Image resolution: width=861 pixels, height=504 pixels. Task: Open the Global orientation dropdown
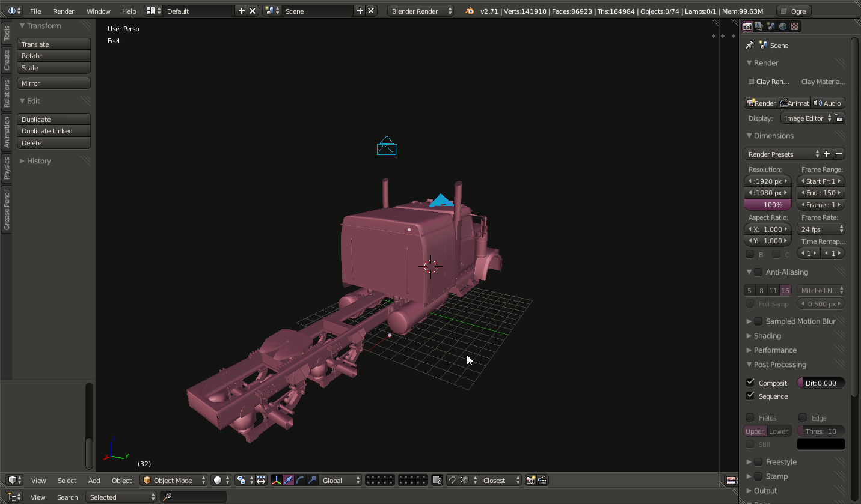(340, 480)
